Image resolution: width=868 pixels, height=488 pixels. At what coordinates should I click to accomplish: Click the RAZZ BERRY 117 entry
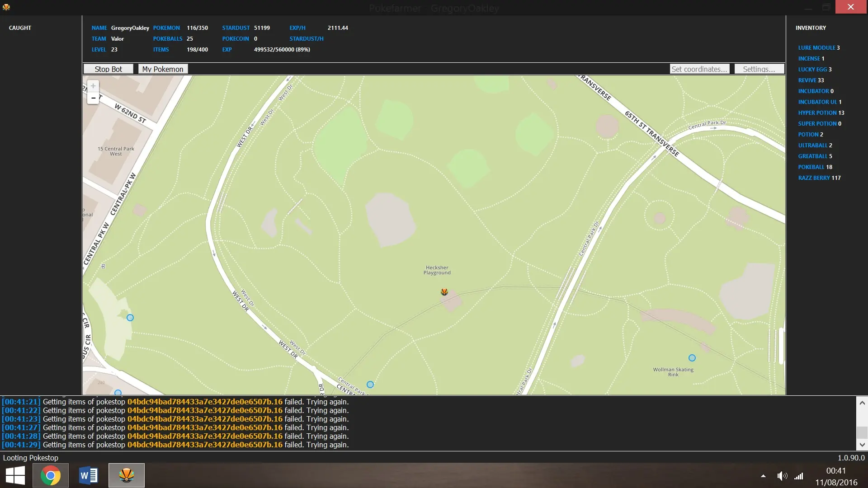click(x=819, y=178)
